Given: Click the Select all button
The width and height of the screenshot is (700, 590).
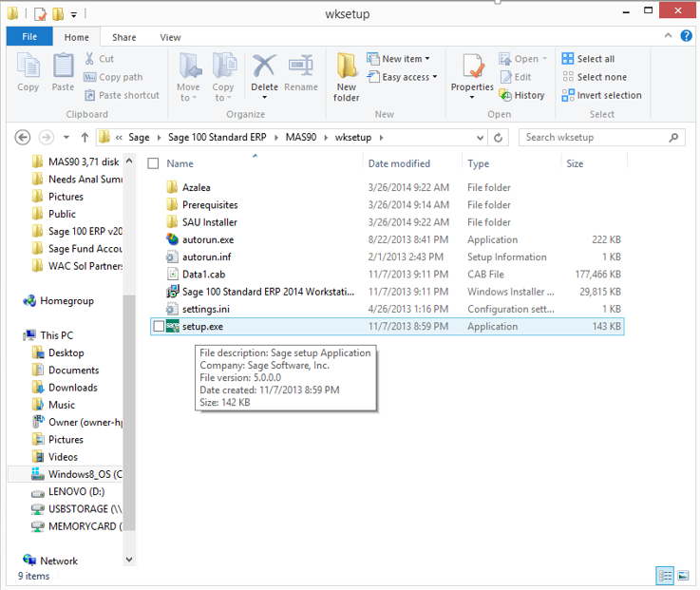Looking at the screenshot, I should tap(588, 59).
